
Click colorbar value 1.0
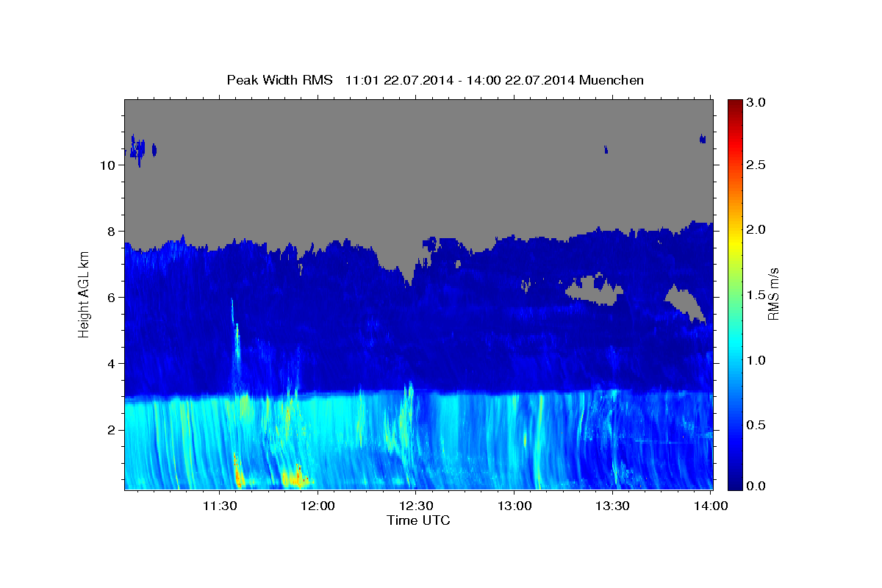(757, 360)
